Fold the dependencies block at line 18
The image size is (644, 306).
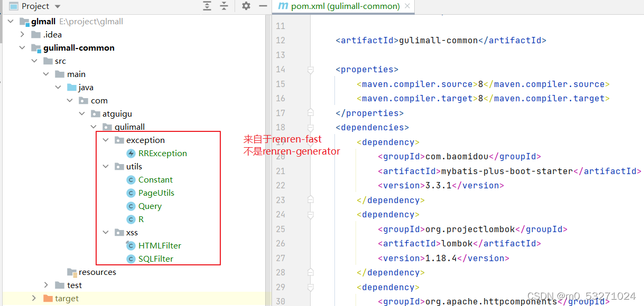tap(310, 128)
